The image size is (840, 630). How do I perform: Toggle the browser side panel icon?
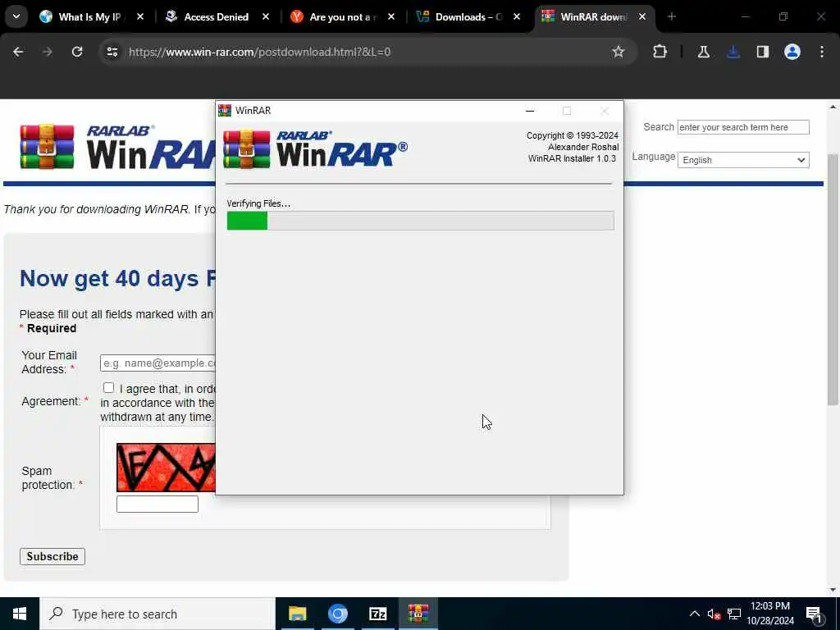tap(763, 52)
